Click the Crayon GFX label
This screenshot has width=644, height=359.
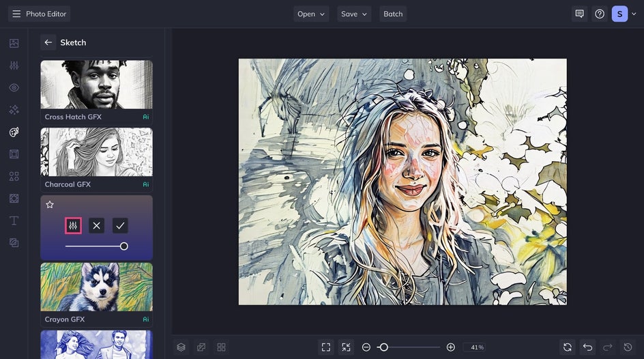65,319
